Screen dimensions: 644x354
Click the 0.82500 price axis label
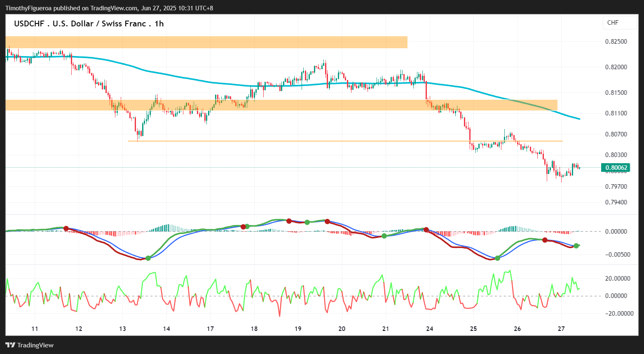[x=616, y=42]
